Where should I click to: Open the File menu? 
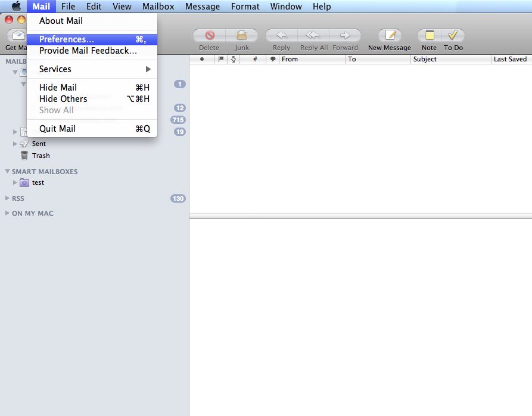pyautogui.click(x=68, y=6)
